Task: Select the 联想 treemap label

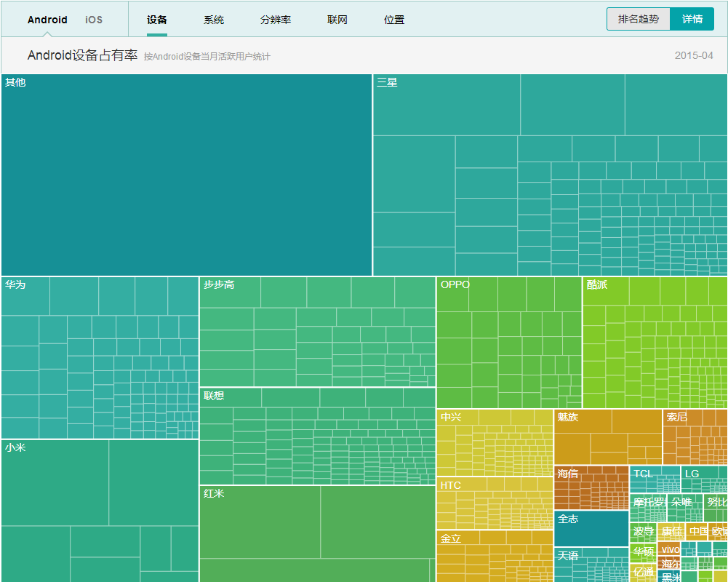Action: (x=214, y=396)
